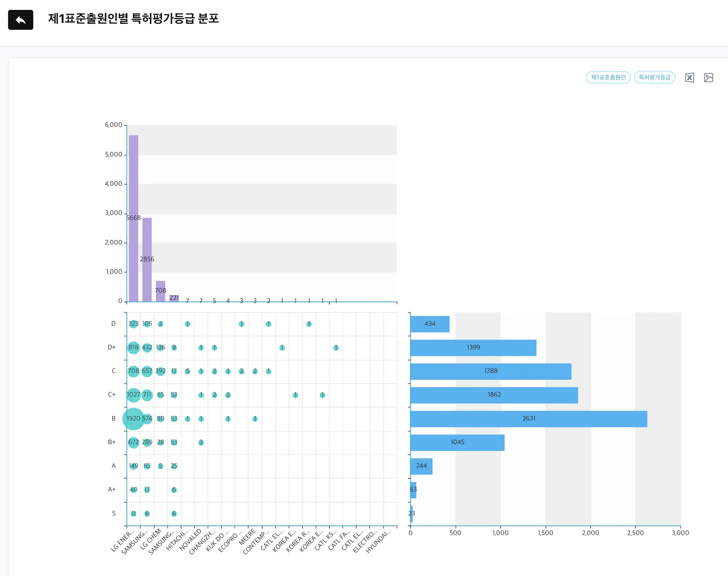Click the back arrow button
The image size is (728, 576).
20,20
